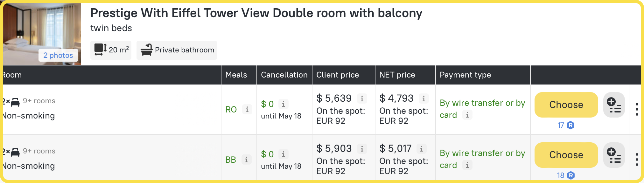
Task: Click payment type info icon in BB row
Action: (467, 165)
